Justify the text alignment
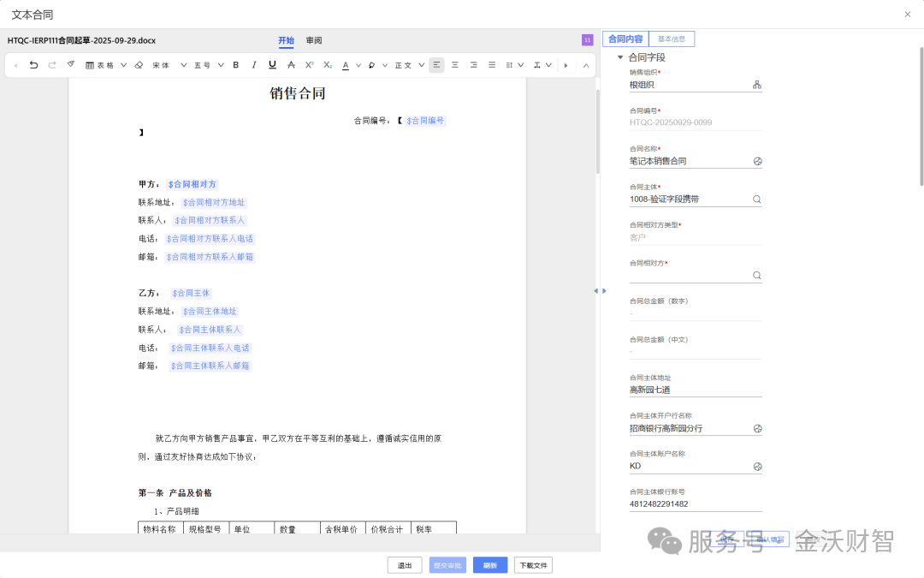Screen dimensions: 924x578 tap(492, 65)
